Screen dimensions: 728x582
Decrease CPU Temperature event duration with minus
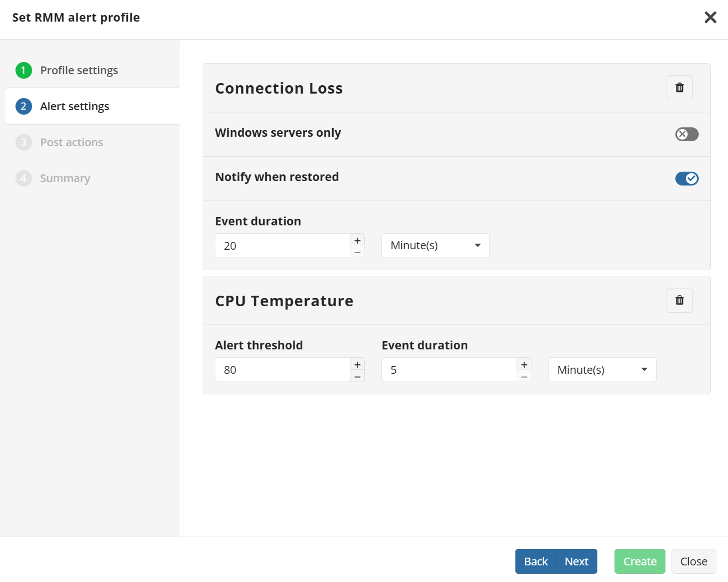tap(524, 376)
